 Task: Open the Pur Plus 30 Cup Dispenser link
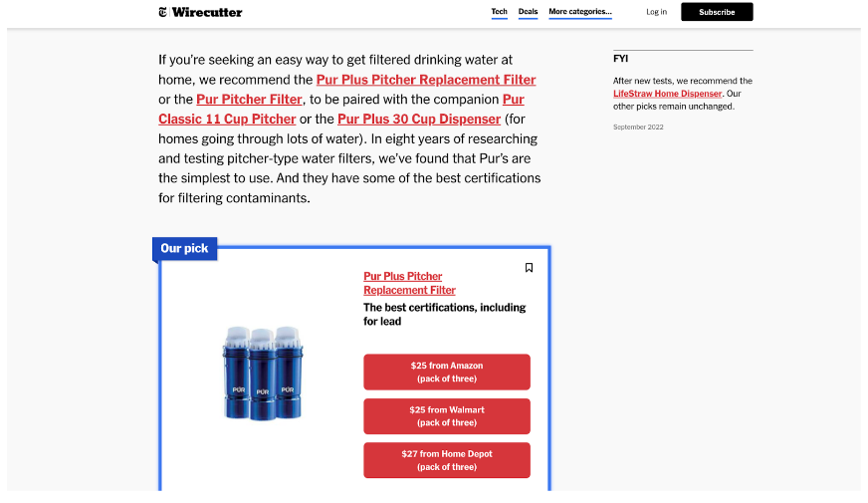[419, 120]
